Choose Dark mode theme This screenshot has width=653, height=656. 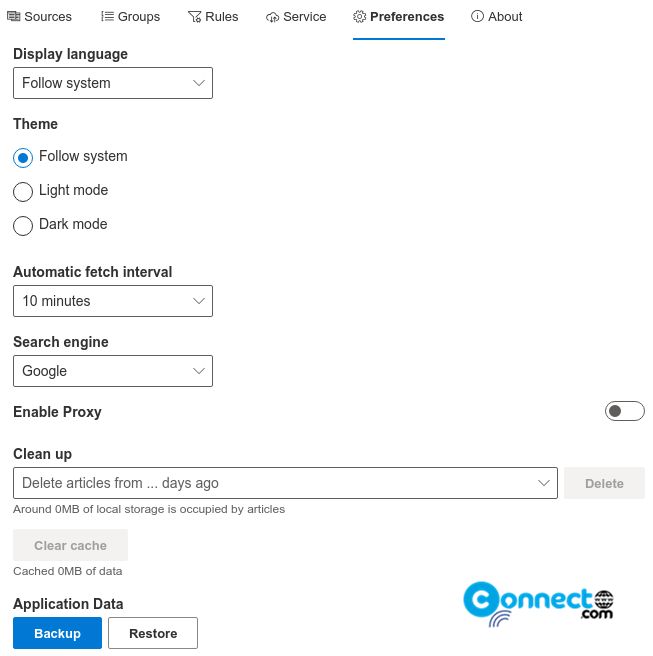(x=23, y=226)
